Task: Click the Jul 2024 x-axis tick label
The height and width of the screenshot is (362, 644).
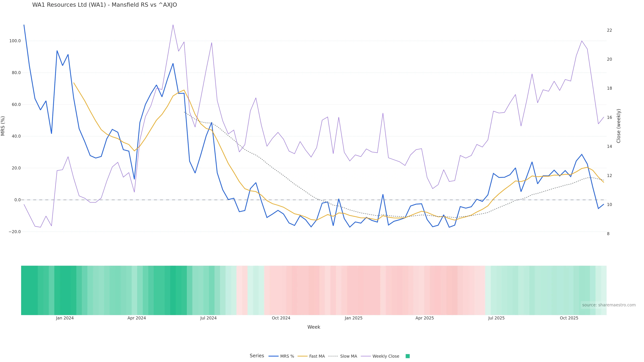Action: [x=208, y=318]
